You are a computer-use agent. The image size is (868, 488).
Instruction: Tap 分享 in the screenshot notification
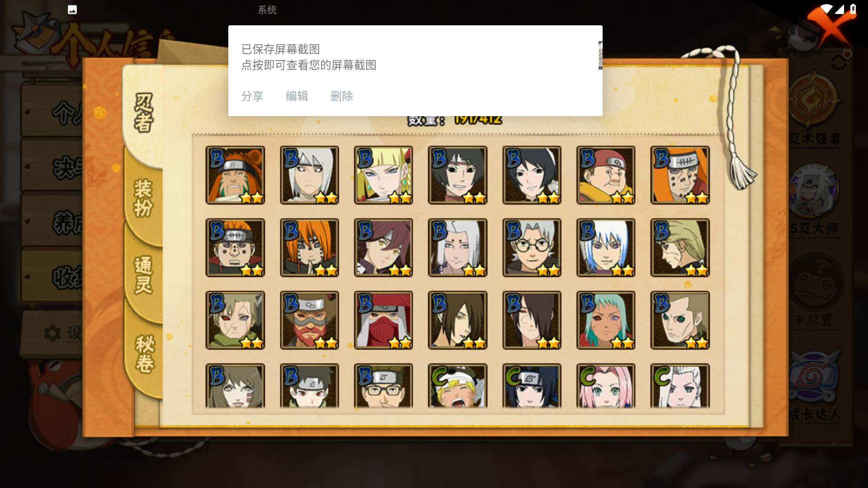(x=252, y=96)
